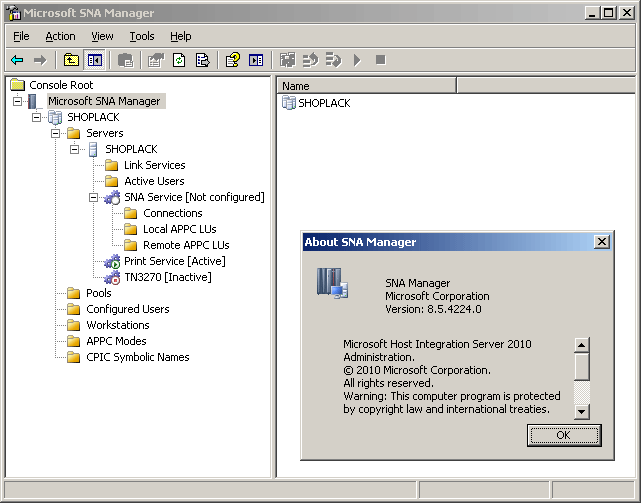641x503 pixels.
Task: Click the Help question mark toolbar icon
Action: point(233,60)
